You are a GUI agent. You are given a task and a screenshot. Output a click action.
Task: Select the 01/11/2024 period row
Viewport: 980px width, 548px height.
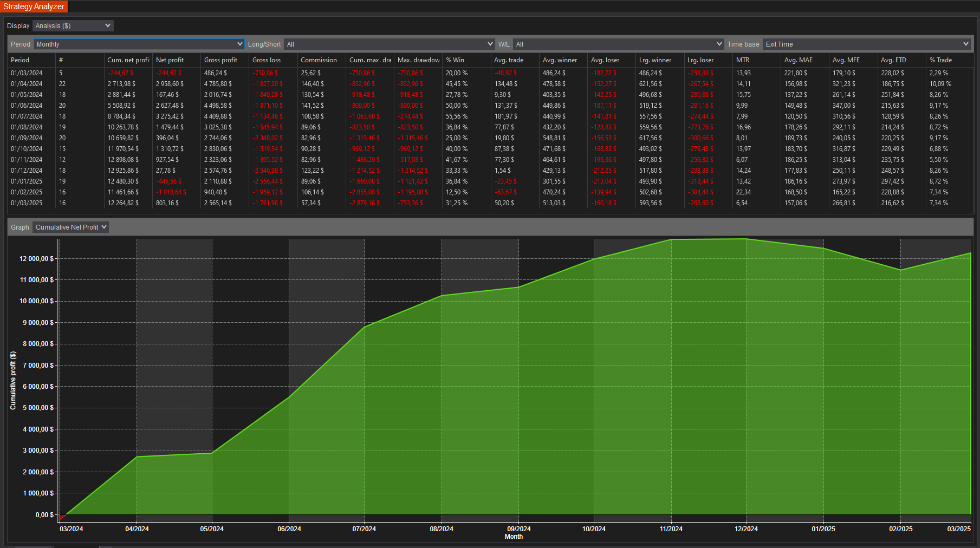[x=490, y=160]
